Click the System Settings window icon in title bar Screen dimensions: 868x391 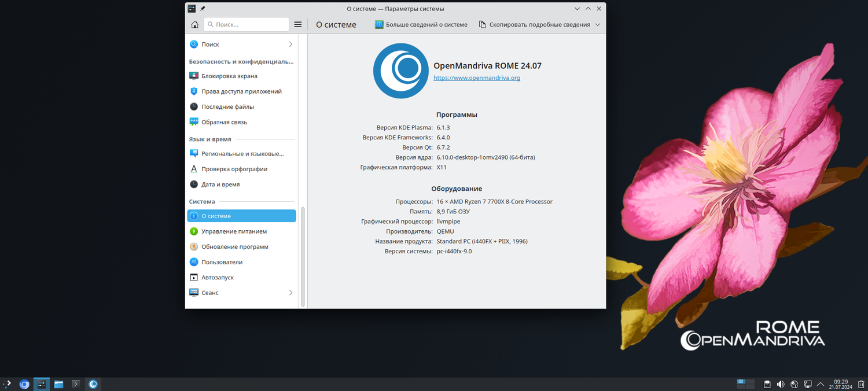(192, 9)
